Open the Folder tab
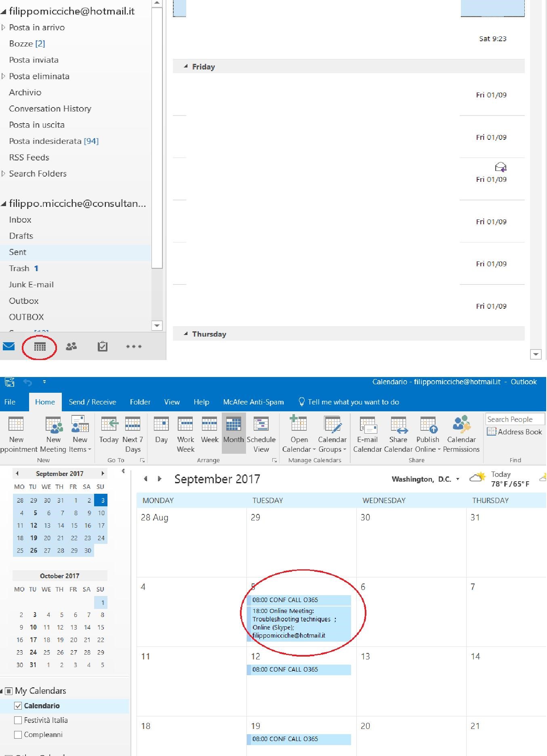This screenshot has width=547, height=756. point(140,402)
